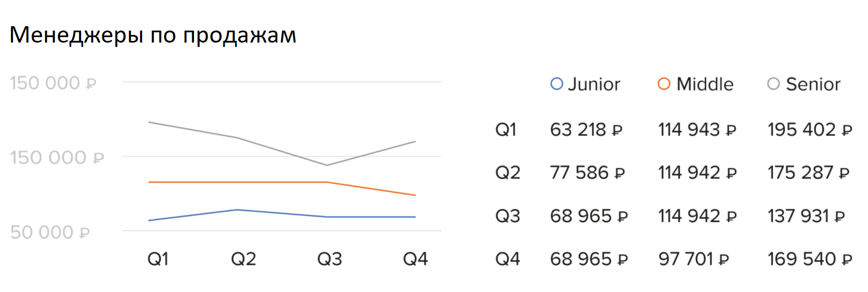
Task: Click the Middle Q4 value 97 701 ₽
Action: 693,259
